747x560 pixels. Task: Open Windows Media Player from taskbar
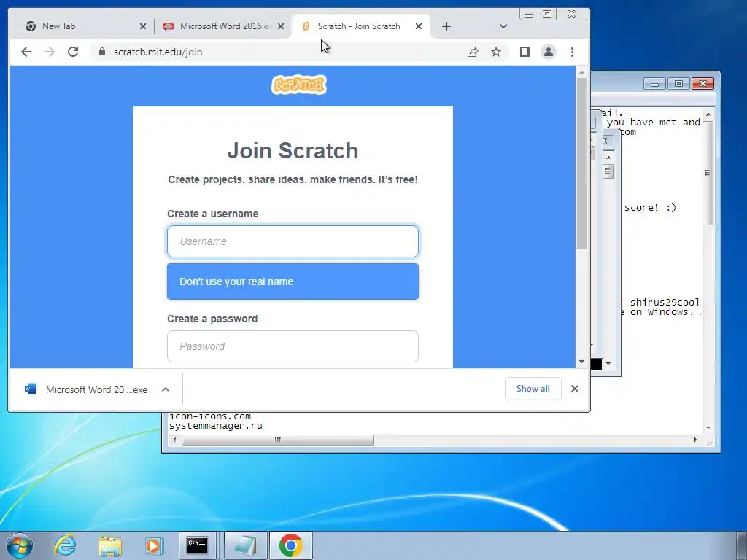[153, 545]
